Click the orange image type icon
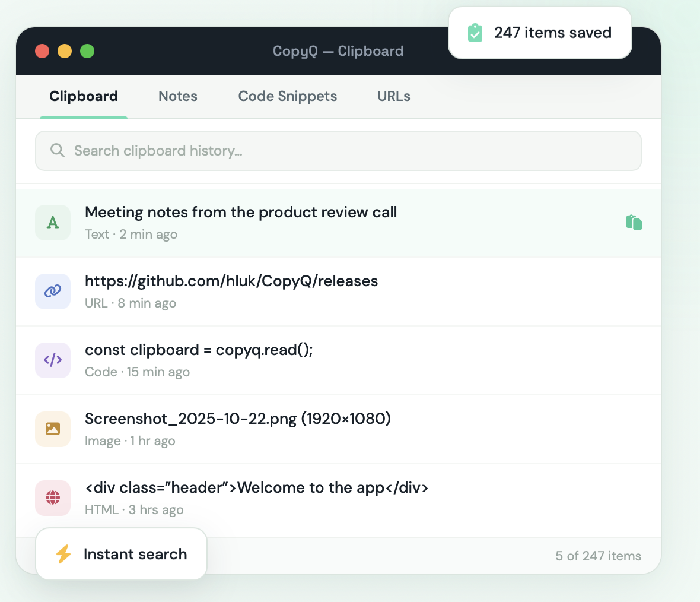The image size is (700, 602). [x=53, y=429]
